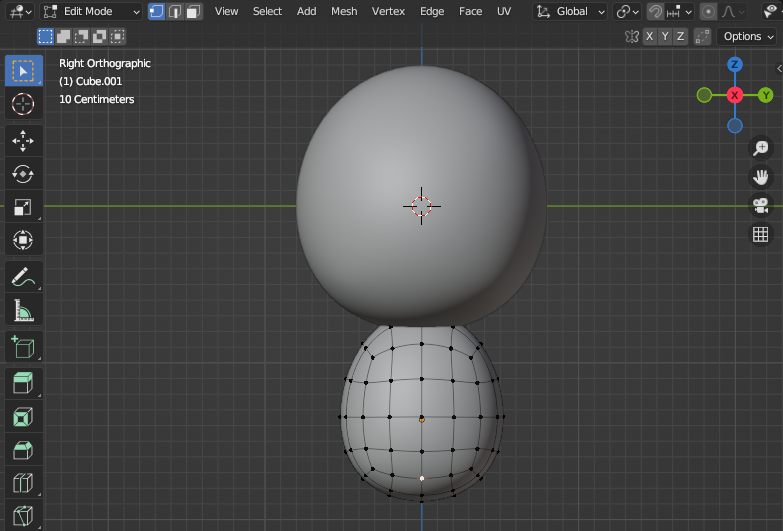
Task: Open the Vertex menu
Action: 388,11
